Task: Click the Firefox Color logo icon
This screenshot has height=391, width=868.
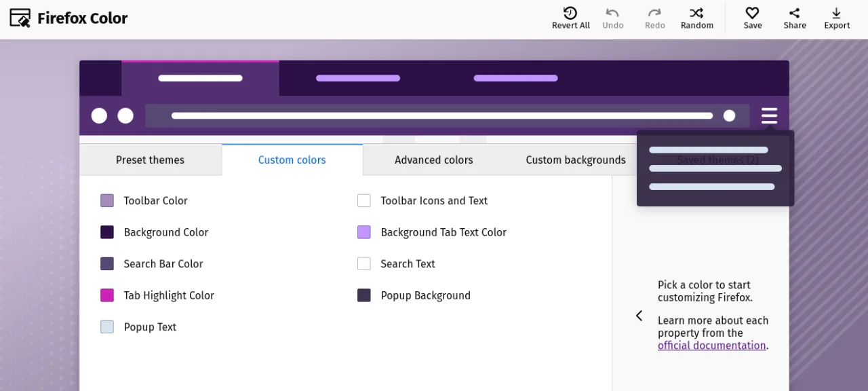Action: click(x=20, y=18)
